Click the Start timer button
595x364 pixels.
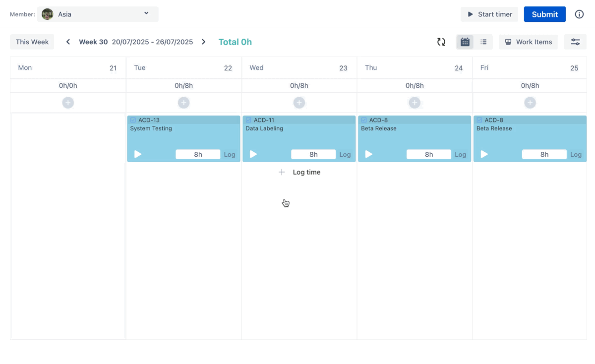[489, 14]
